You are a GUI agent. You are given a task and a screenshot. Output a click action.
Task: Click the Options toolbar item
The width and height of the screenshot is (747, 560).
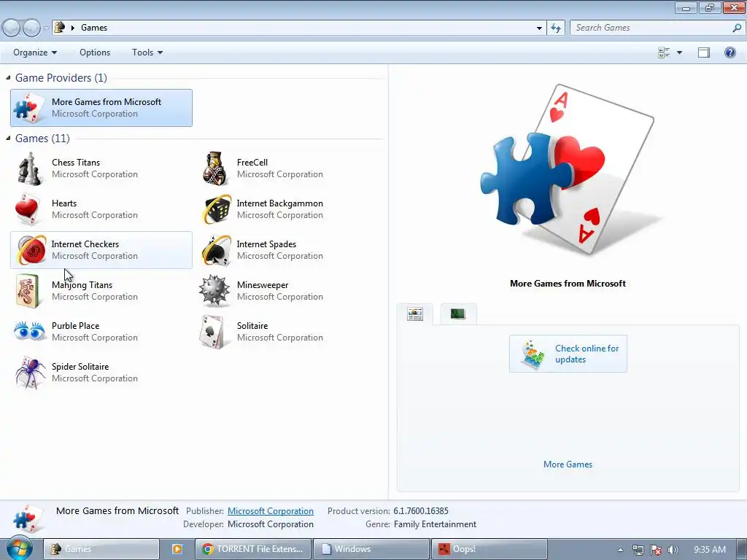point(95,52)
